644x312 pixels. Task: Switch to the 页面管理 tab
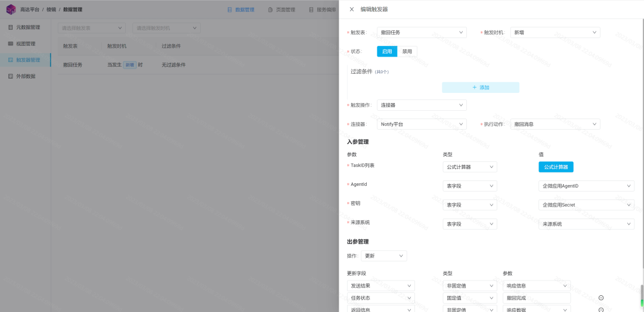(x=281, y=10)
